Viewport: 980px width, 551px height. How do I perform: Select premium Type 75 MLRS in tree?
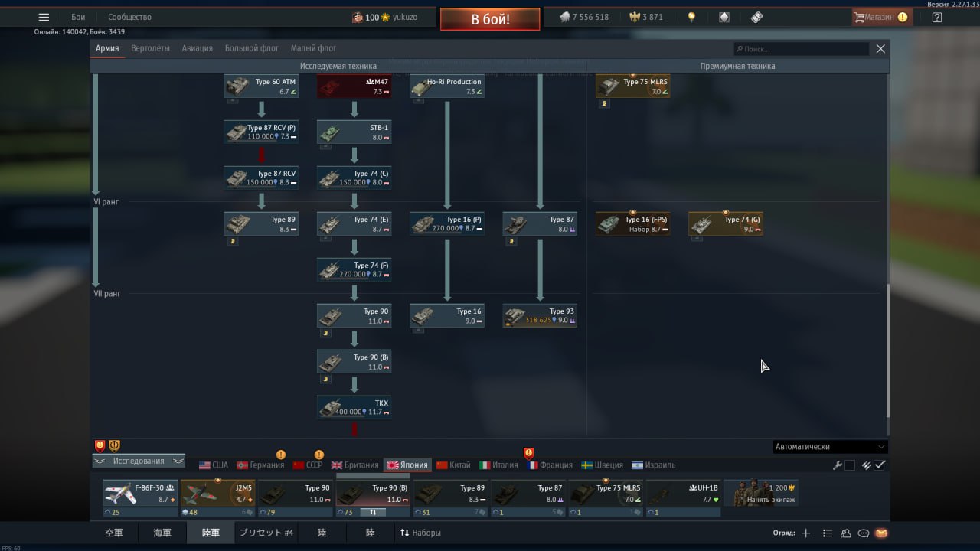(x=632, y=86)
